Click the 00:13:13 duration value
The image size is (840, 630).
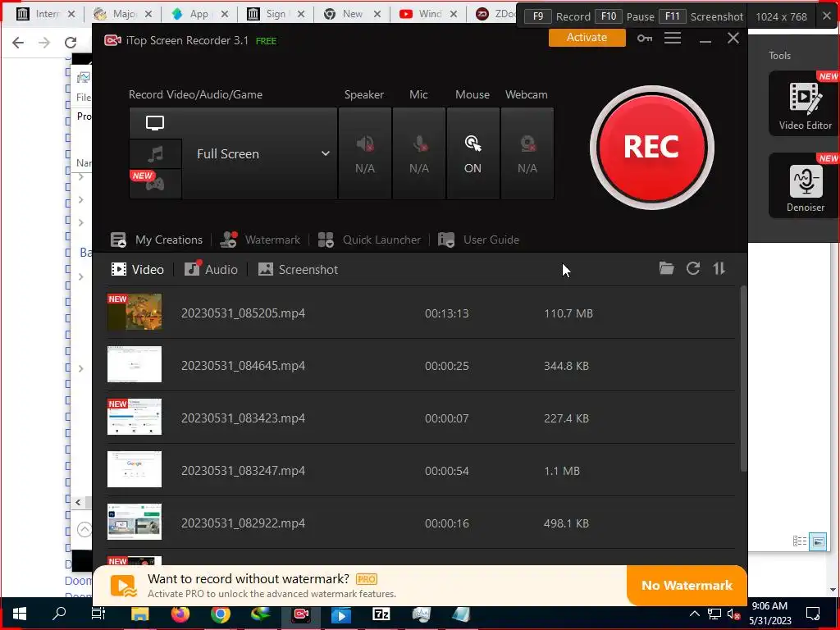pyautogui.click(x=447, y=313)
